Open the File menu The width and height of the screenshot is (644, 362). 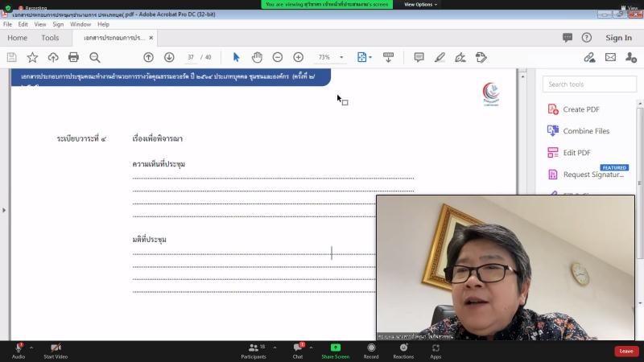(7, 24)
